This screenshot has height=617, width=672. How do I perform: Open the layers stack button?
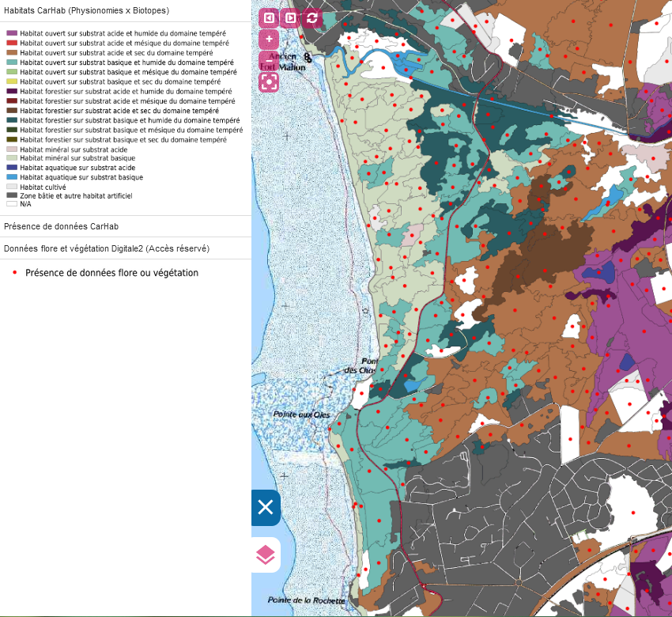266,555
